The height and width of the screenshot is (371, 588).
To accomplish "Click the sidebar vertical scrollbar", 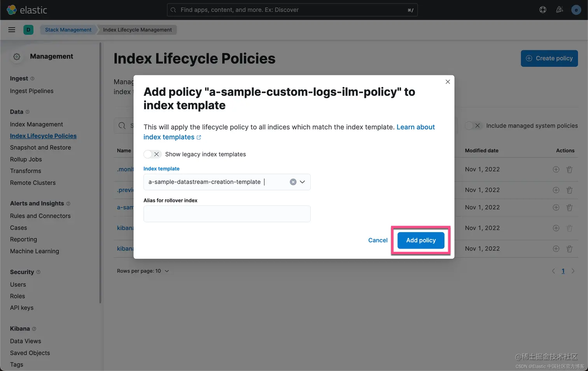I will click(x=100, y=173).
